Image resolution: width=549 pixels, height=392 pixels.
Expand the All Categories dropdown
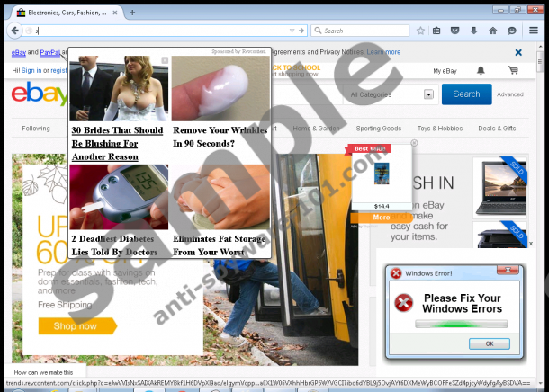pos(428,94)
